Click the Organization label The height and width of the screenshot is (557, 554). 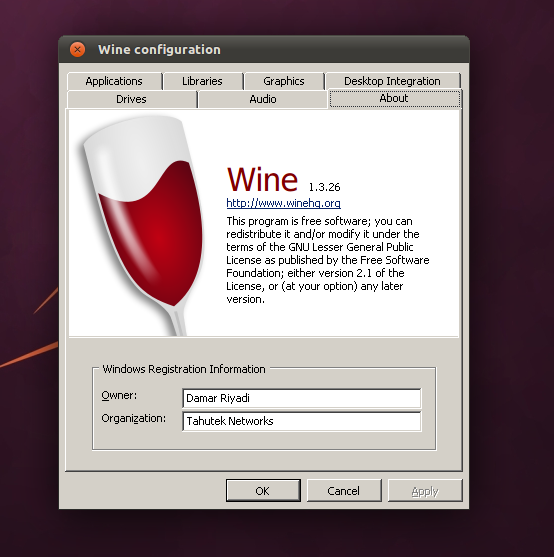click(134, 418)
